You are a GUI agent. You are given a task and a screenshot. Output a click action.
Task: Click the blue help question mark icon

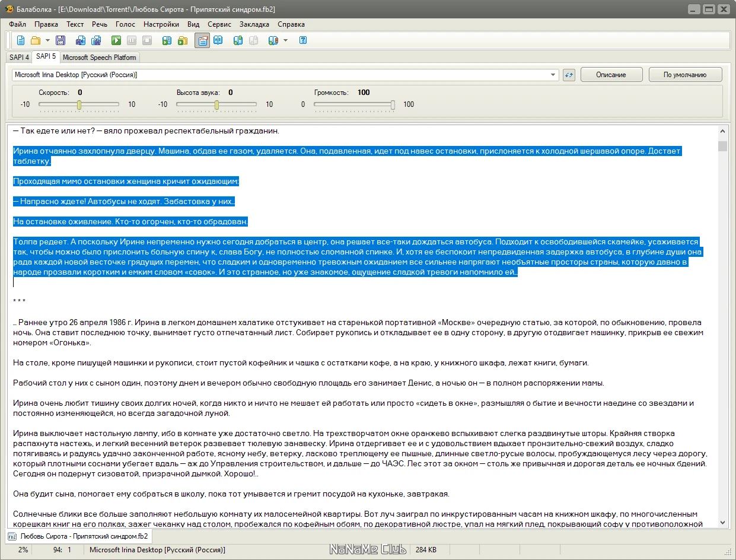[x=303, y=40]
